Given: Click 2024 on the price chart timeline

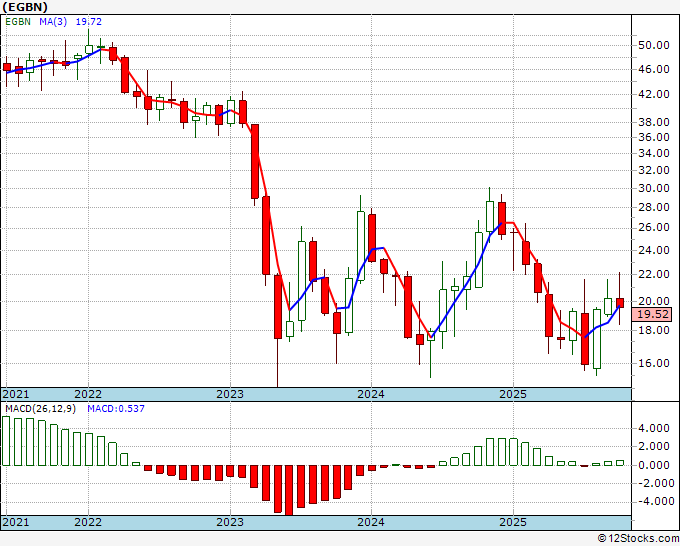Looking at the screenshot, I should [371, 394].
